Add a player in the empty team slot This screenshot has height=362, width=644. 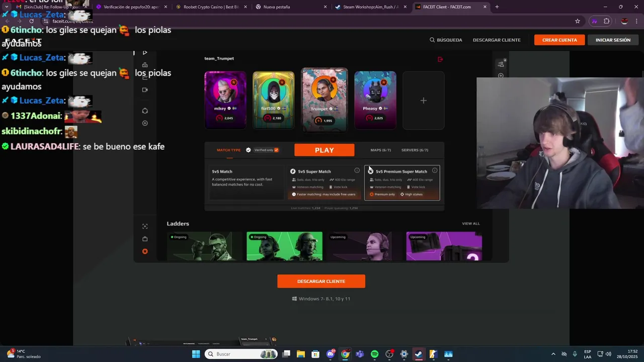pos(423,101)
